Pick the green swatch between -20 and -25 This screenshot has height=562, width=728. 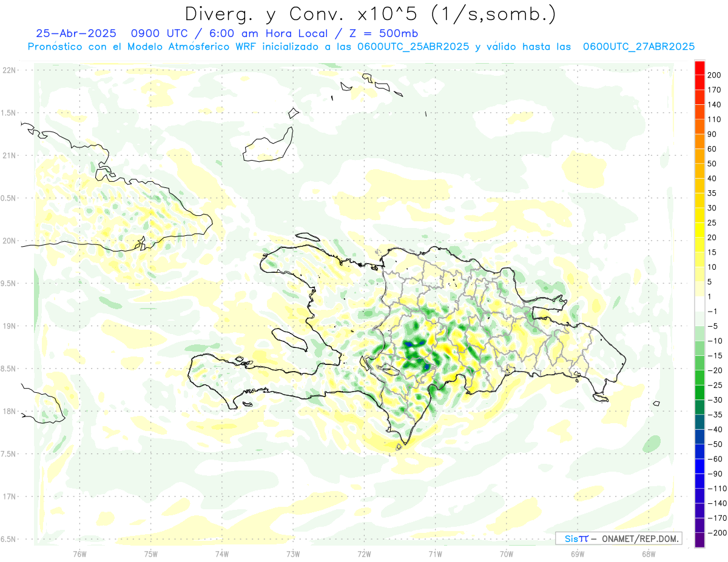tap(699, 378)
